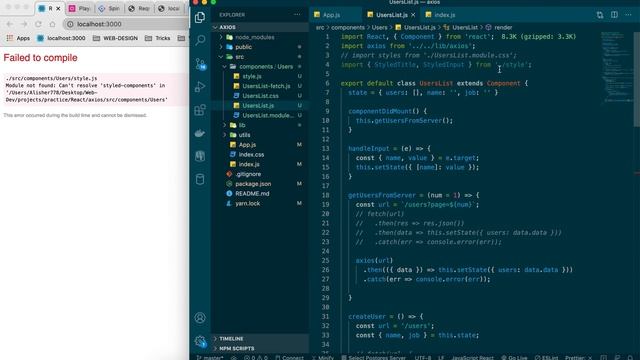Click the localhost:3000 address bar

click(127, 24)
